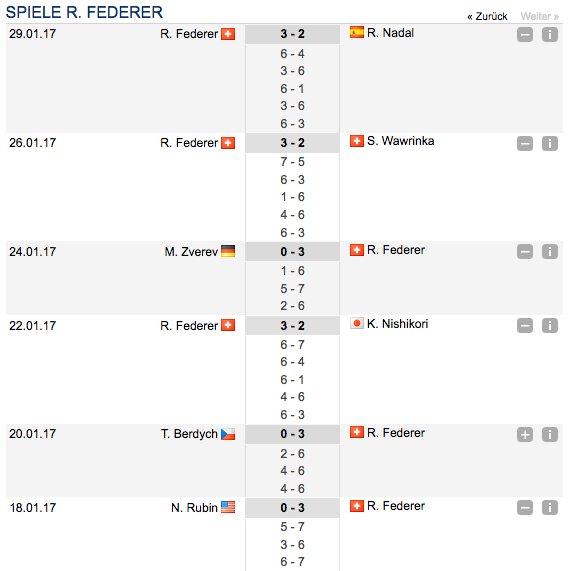Open M. Zverev player link
The height and width of the screenshot is (571, 572).
pyautogui.click(x=191, y=252)
